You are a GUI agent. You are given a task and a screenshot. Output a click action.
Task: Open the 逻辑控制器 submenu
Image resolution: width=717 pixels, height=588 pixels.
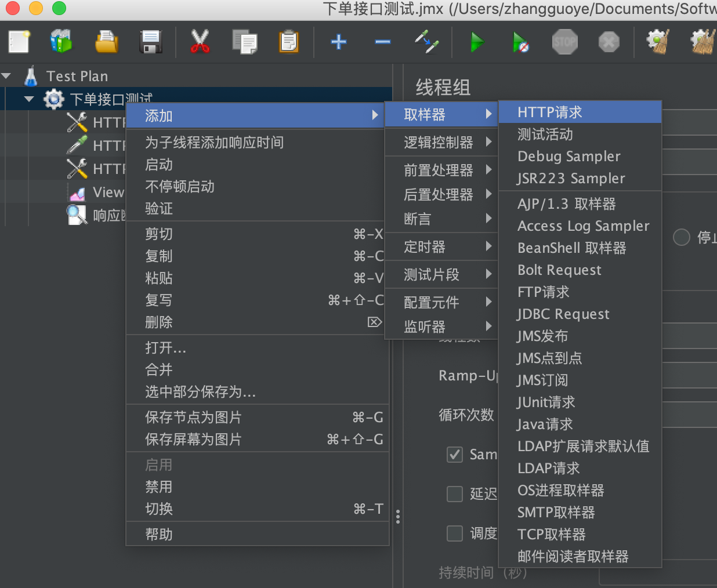click(442, 142)
